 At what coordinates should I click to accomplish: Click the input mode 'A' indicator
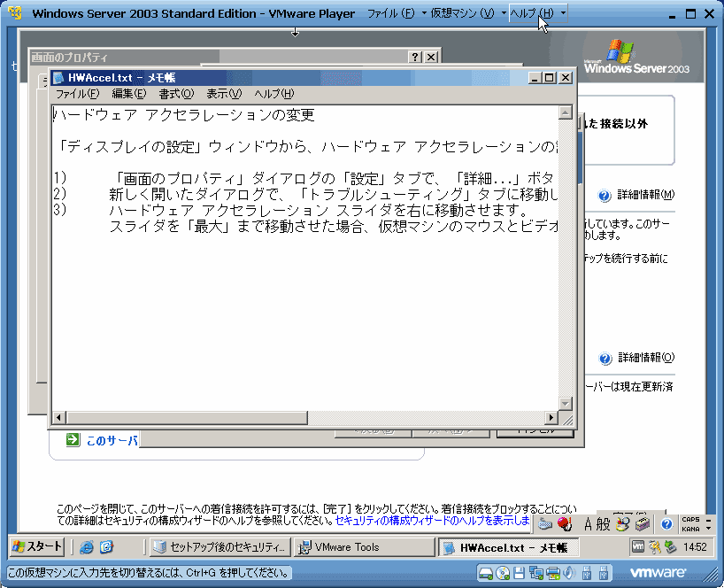588,524
